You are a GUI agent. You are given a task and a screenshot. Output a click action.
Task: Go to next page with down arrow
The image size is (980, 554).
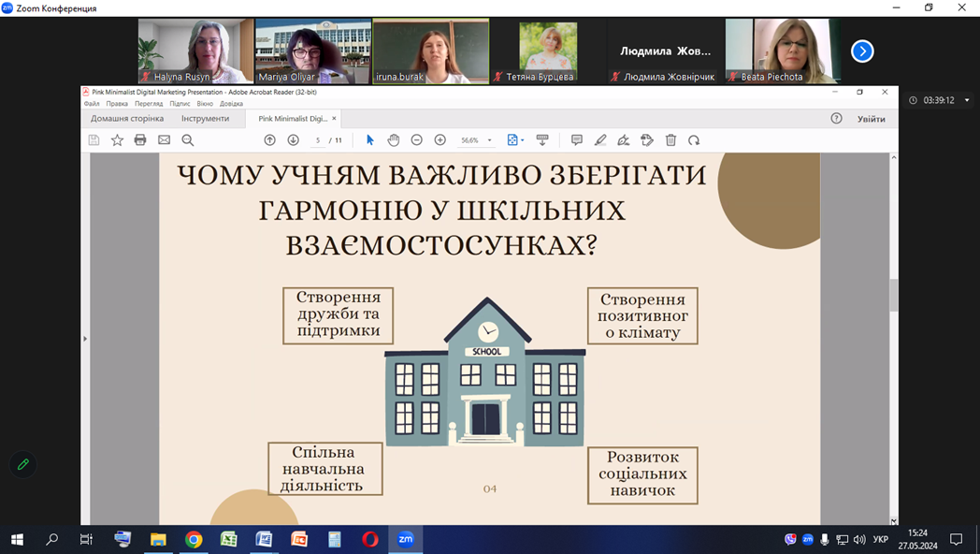pyautogui.click(x=293, y=140)
